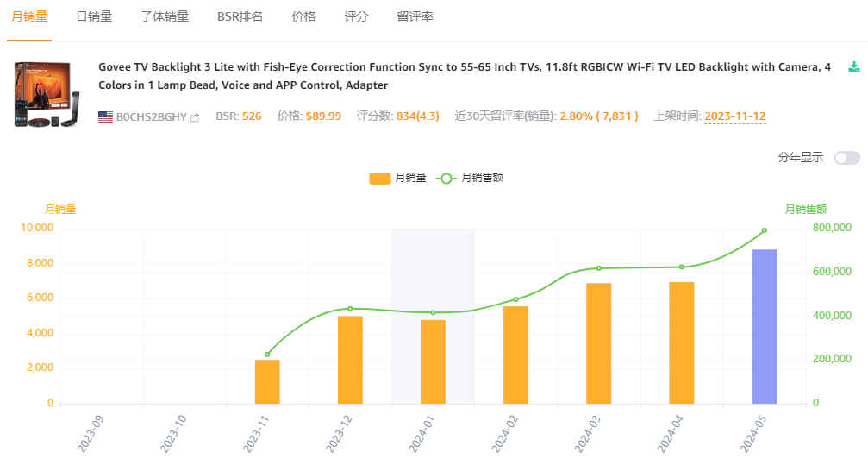The width and height of the screenshot is (868, 465).
Task: Click BSR value 526
Action: 252,116
